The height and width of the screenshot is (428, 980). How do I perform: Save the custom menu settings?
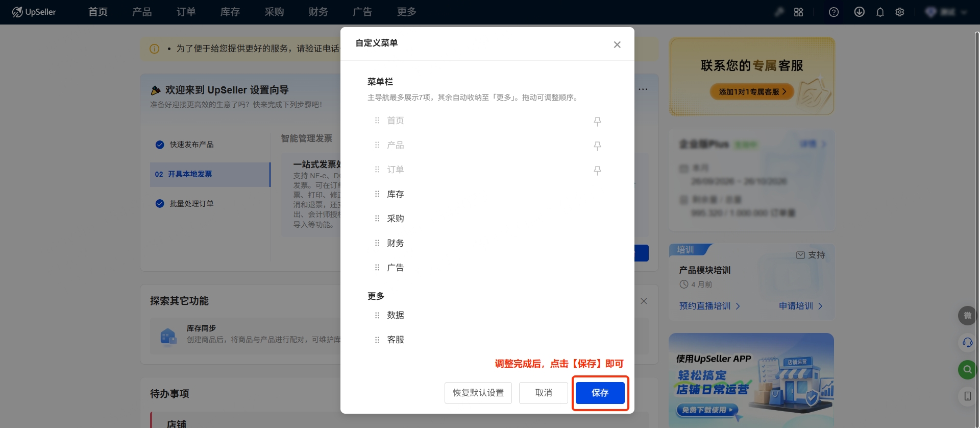click(600, 393)
